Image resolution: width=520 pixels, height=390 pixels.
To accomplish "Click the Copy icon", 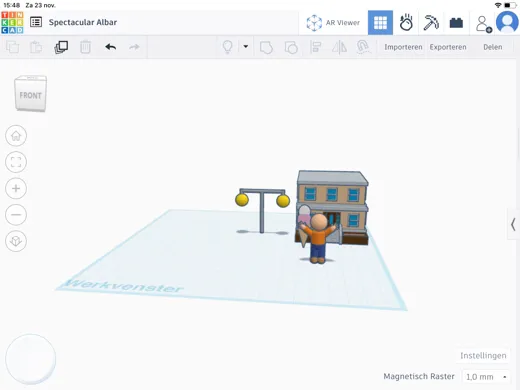I will [13, 47].
